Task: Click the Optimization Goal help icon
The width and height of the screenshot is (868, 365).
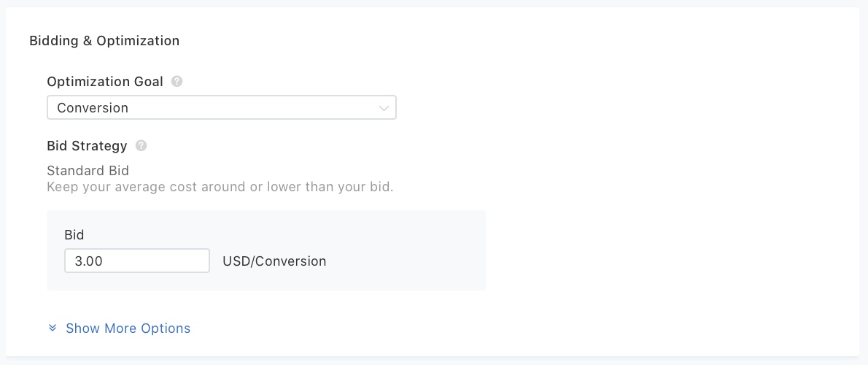Action: point(177,82)
